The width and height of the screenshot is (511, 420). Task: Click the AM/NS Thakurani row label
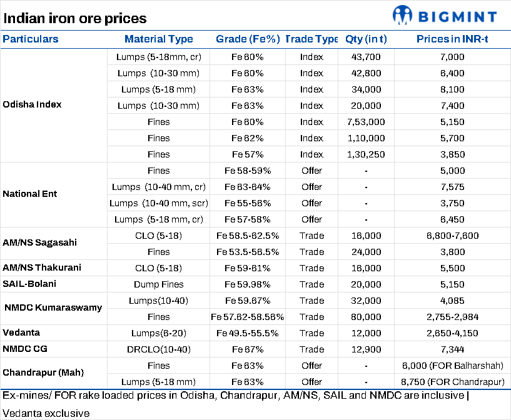point(41,267)
